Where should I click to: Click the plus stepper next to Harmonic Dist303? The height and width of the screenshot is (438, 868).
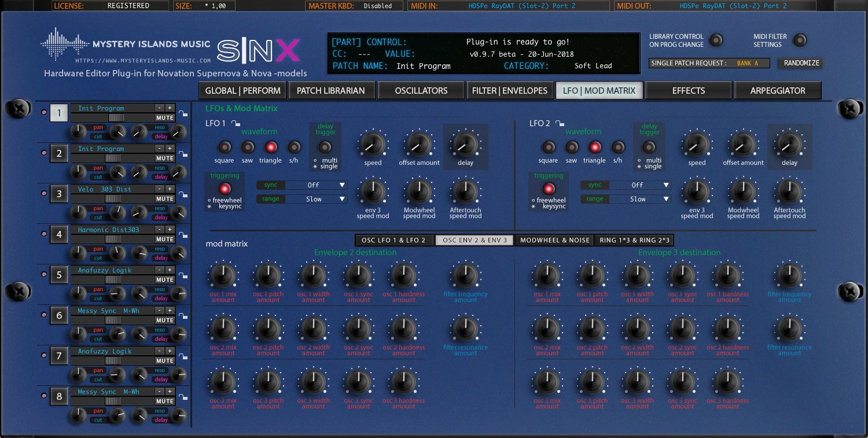(x=170, y=230)
